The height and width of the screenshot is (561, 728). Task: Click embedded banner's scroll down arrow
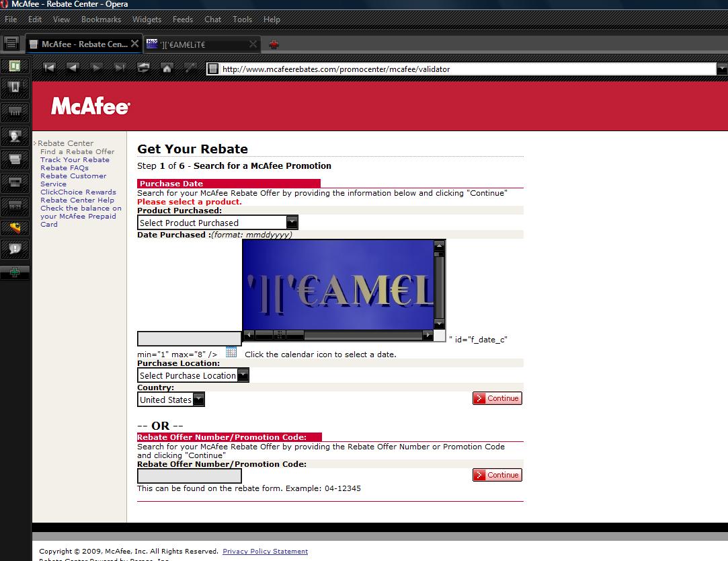(439, 324)
